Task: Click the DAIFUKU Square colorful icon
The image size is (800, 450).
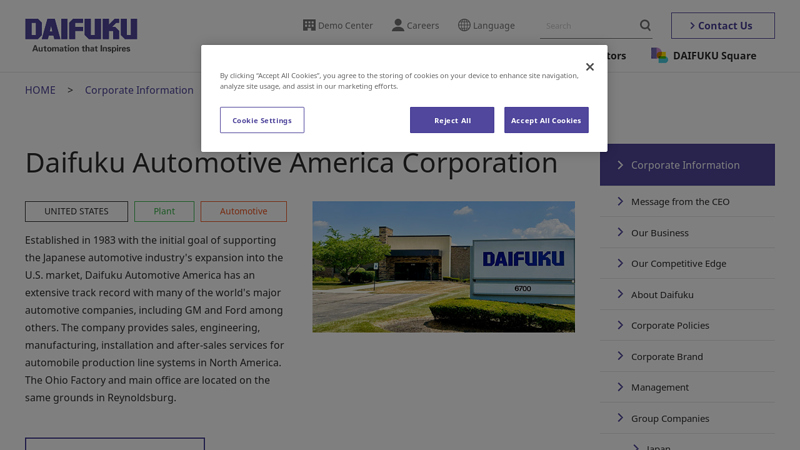Action: pos(659,55)
